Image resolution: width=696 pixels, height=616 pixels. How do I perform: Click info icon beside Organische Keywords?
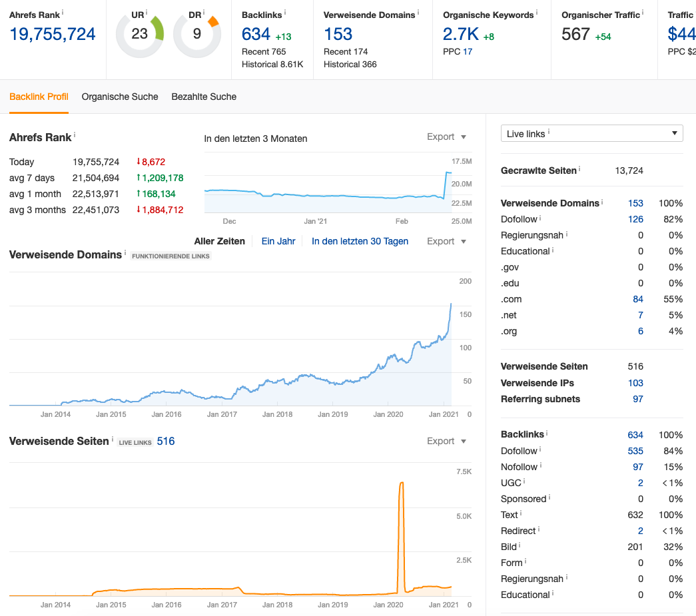pyautogui.click(x=537, y=13)
